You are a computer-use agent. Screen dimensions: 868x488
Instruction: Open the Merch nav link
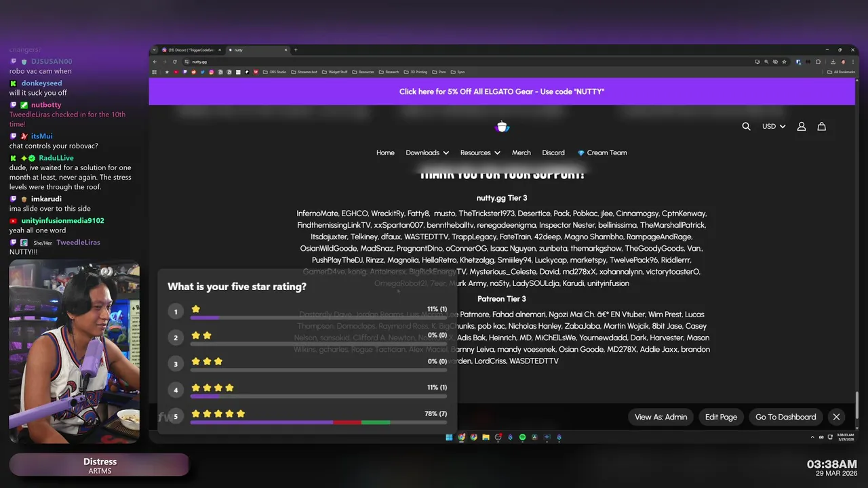tap(521, 152)
